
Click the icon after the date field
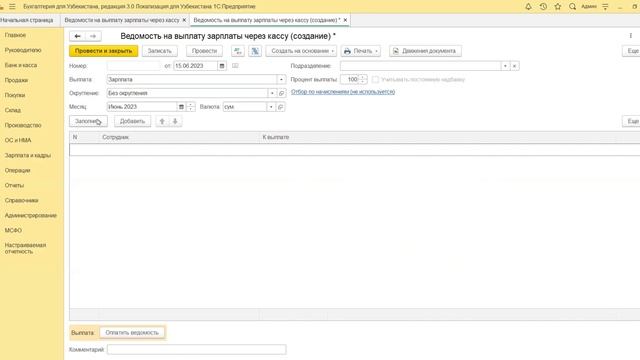tap(235, 66)
